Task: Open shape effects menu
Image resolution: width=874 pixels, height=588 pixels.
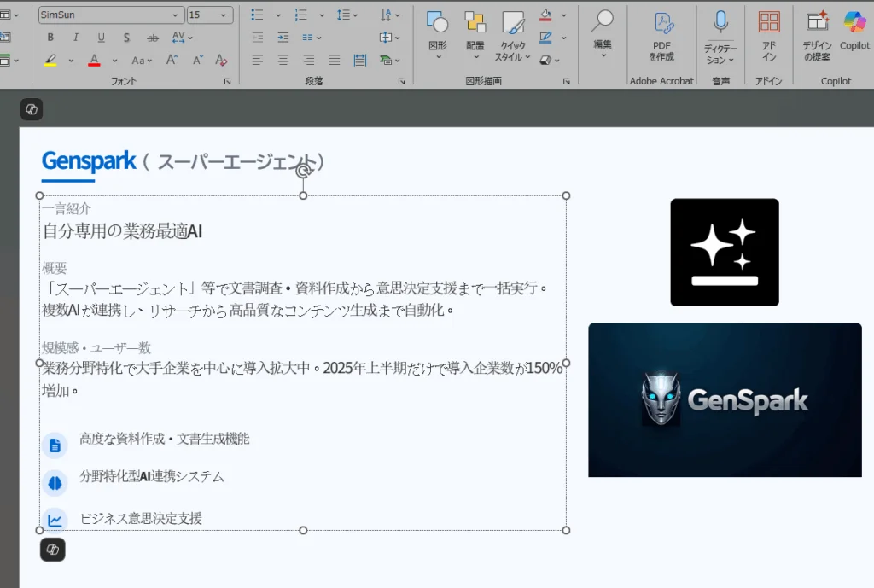Action: (x=549, y=60)
